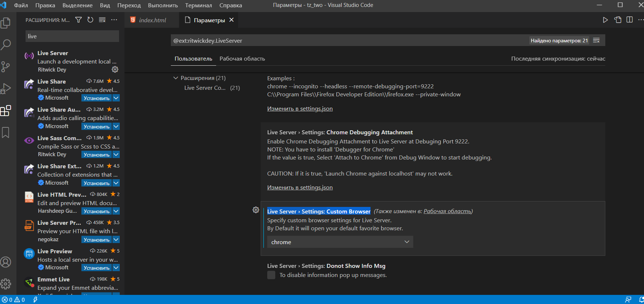Open install options arrow for Live Sass Compiler

click(x=116, y=154)
